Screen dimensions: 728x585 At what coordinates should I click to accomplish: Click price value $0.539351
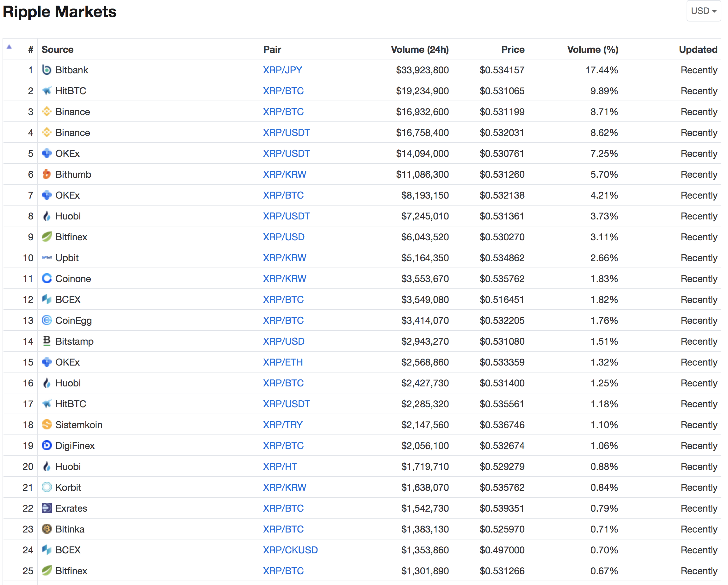(502, 508)
